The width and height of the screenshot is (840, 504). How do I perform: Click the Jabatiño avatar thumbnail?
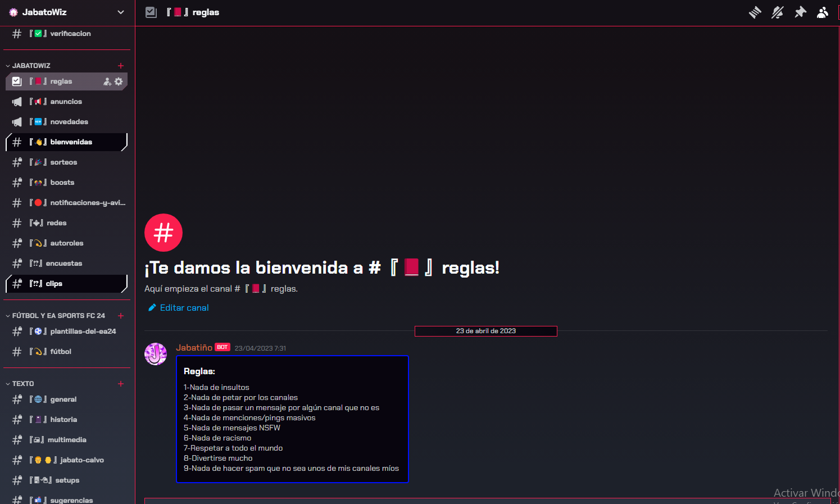tap(156, 354)
